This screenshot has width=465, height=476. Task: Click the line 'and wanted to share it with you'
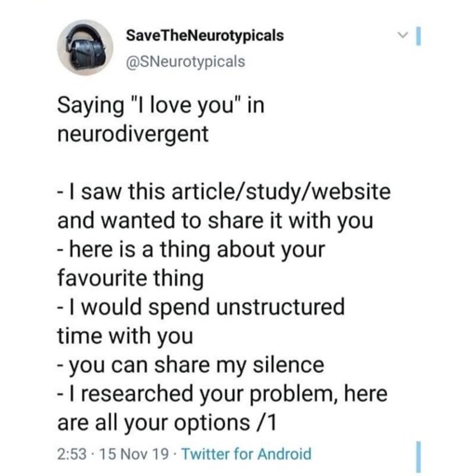pyautogui.click(x=215, y=220)
